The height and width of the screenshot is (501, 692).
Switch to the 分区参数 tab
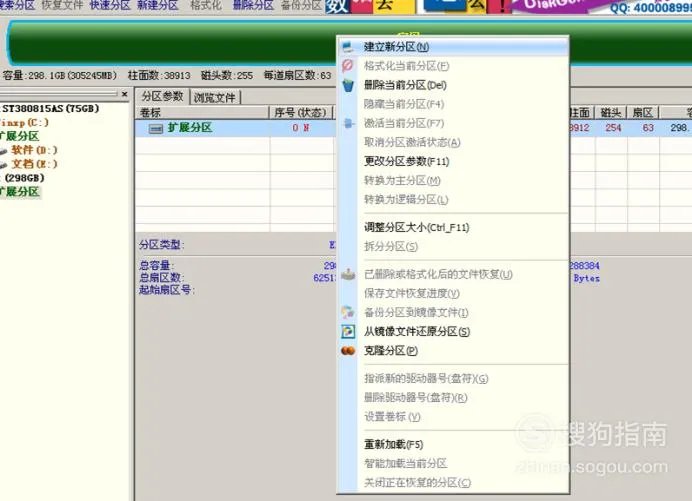tap(162, 97)
